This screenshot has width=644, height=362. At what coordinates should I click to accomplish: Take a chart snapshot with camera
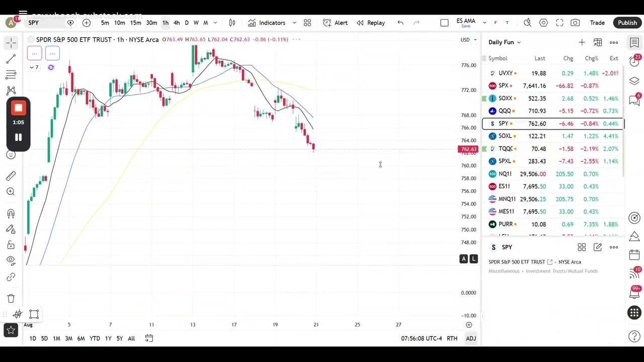[575, 23]
